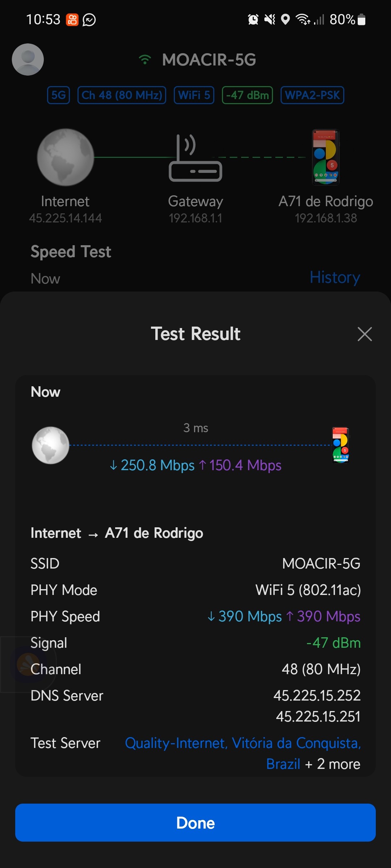391x868 pixels.
Task: Close the Test Result panel
Action: tap(365, 334)
